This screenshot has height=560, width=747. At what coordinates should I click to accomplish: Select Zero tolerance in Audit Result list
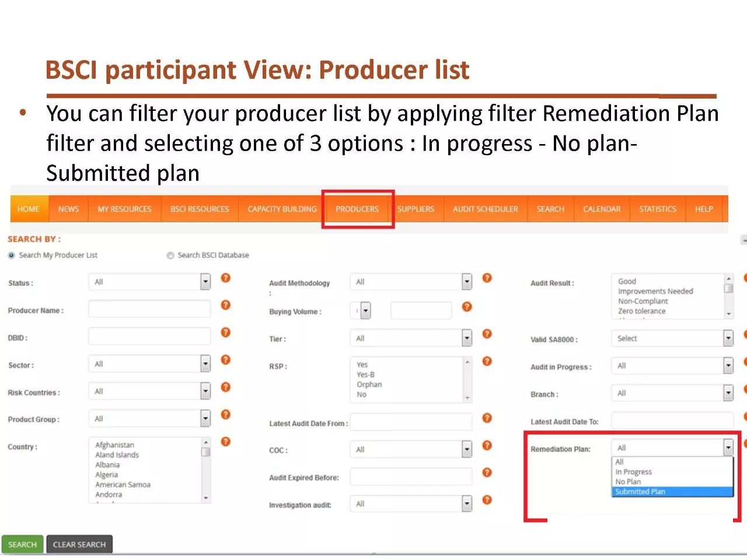(642, 311)
